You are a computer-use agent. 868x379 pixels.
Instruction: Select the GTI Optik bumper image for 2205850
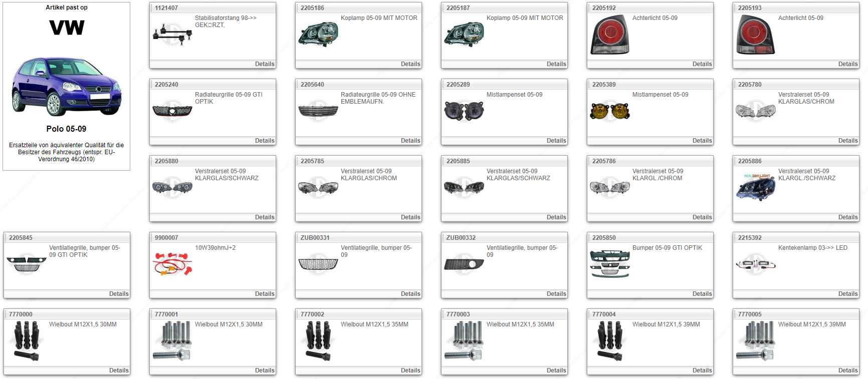click(x=609, y=264)
